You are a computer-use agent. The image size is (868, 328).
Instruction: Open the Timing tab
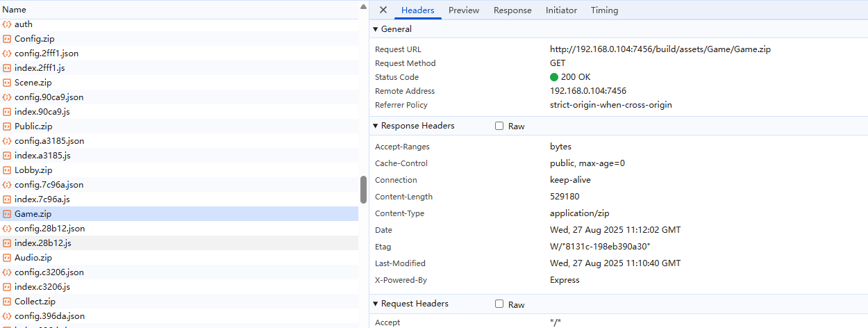tap(604, 10)
